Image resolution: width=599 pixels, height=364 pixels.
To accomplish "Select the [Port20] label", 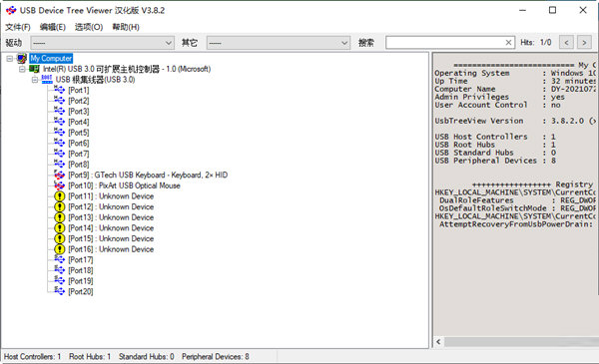I will click(81, 291).
